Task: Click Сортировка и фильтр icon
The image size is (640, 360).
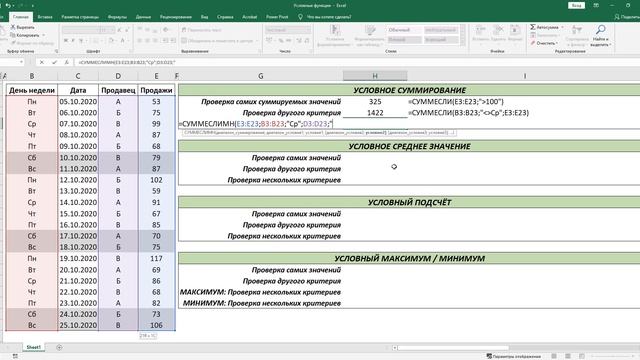Action: pos(577,30)
